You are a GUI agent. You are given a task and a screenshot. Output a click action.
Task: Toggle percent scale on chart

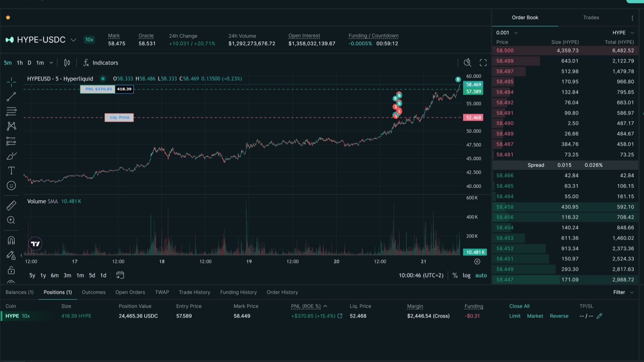tap(455, 275)
